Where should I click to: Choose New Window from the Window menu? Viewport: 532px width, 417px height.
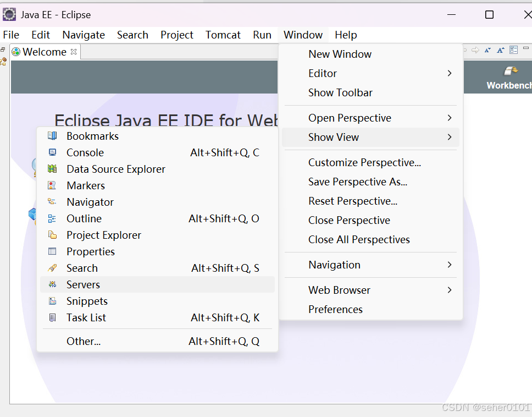pos(370,54)
